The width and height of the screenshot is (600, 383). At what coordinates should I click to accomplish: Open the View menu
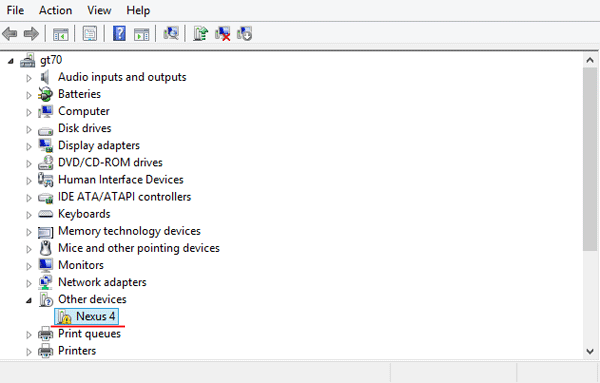pos(99,10)
